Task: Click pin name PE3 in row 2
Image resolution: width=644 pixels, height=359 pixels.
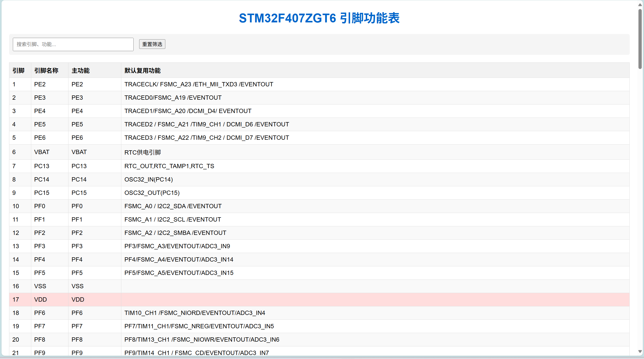Action: click(x=50, y=98)
